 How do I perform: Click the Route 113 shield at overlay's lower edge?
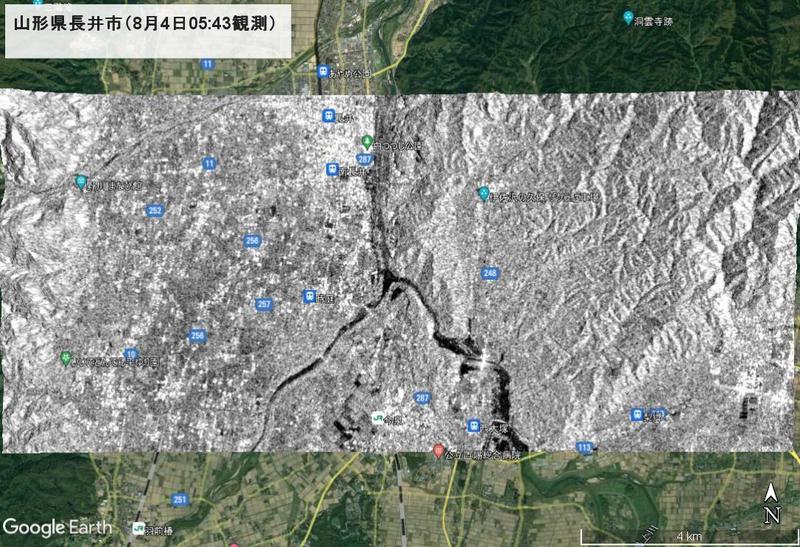585,448
